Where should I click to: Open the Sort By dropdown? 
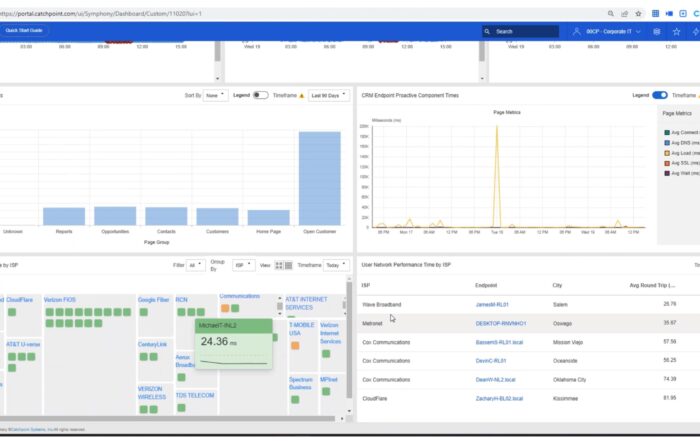click(x=215, y=96)
